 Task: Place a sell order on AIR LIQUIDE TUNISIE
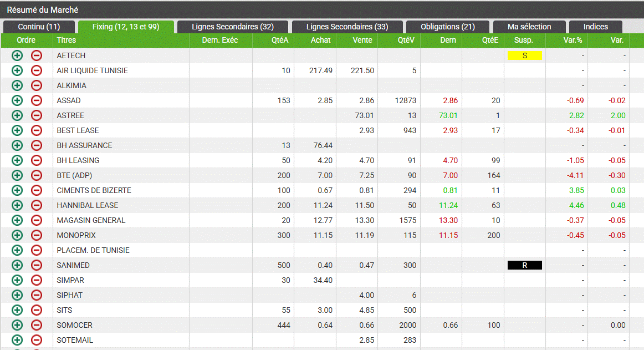coord(37,70)
